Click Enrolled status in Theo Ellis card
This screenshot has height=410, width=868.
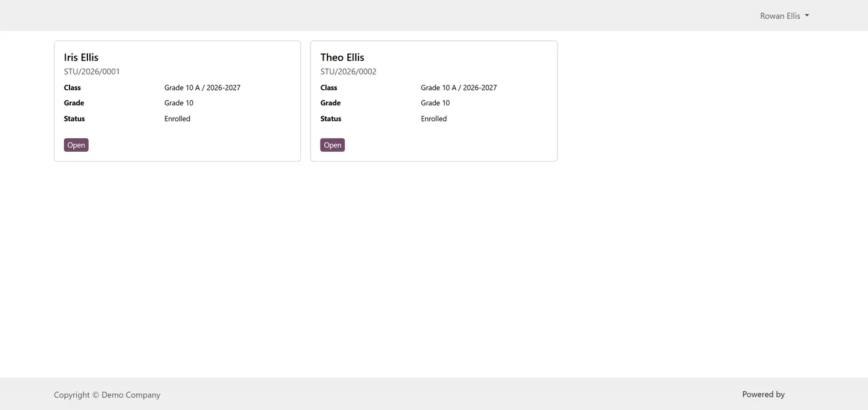tap(434, 119)
